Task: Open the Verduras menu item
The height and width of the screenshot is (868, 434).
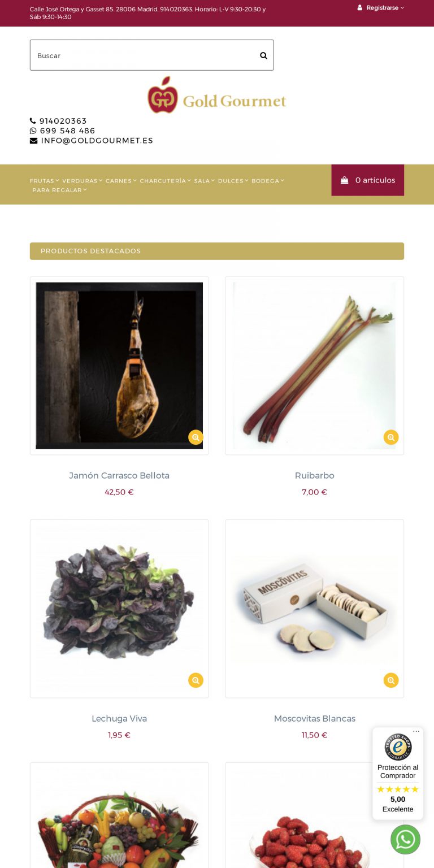Action: click(x=83, y=181)
